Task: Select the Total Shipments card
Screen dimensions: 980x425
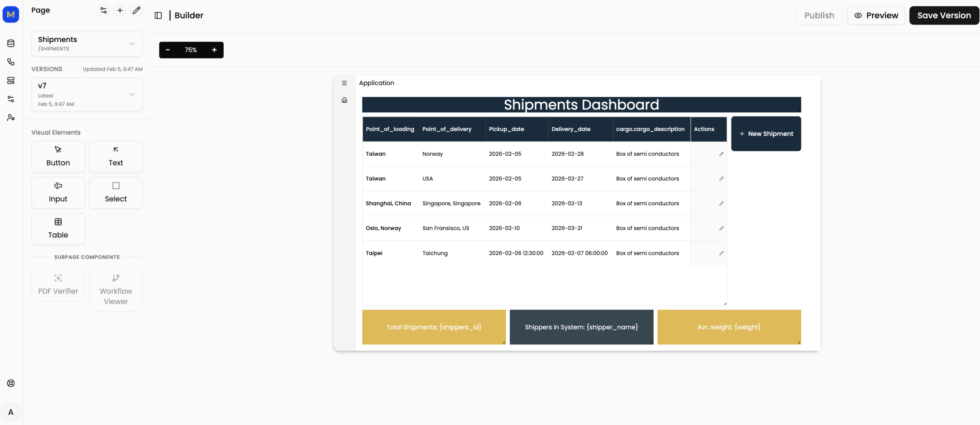Action: click(434, 327)
